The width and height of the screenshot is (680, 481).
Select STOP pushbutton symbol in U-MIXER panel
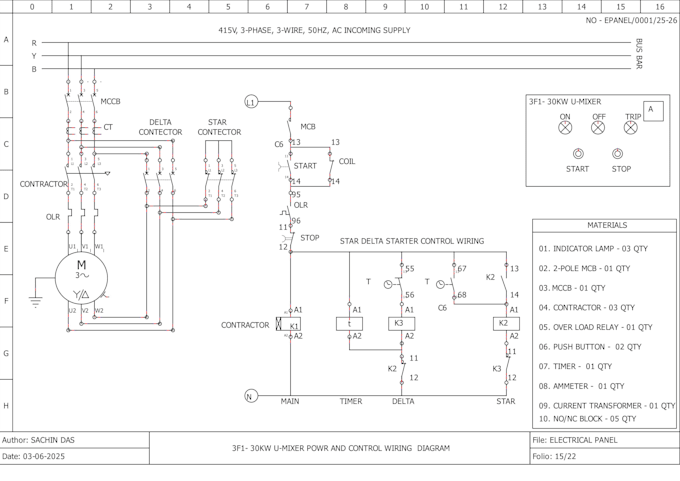tap(618, 154)
